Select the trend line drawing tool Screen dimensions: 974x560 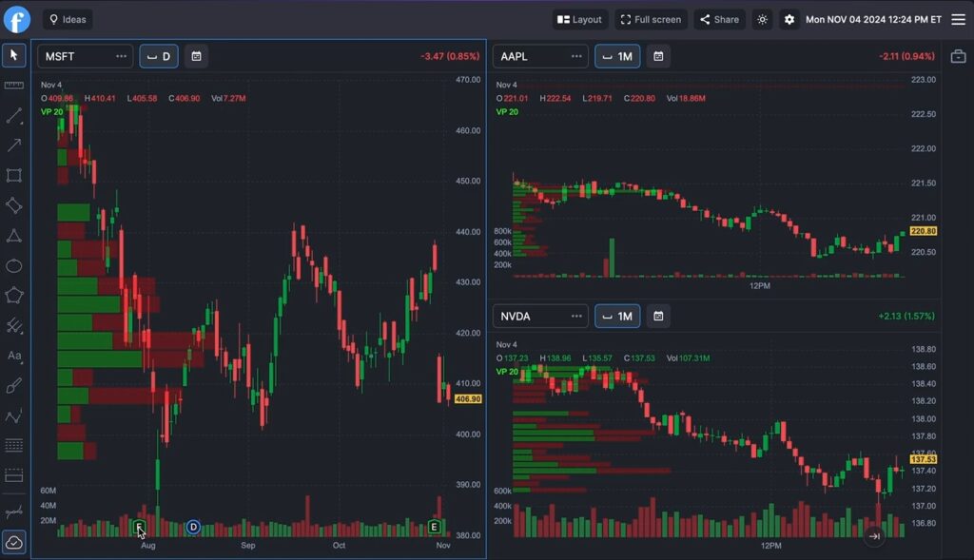coord(13,115)
